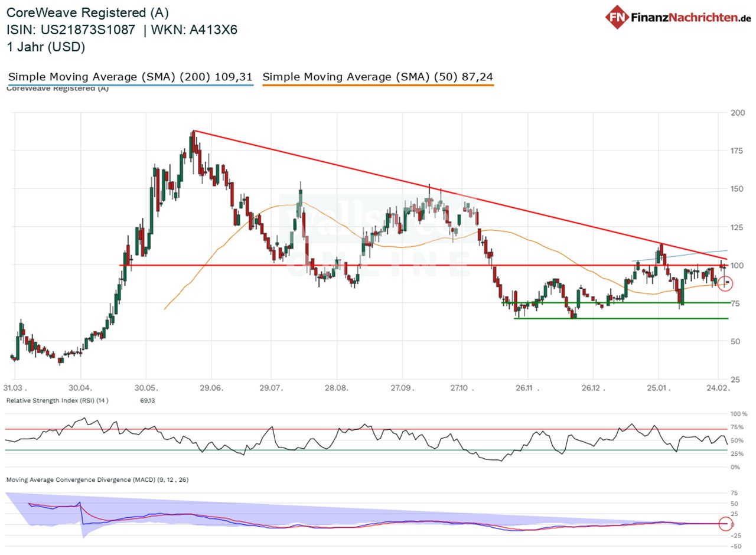Select the Relative Strength Index (RSI) label
This screenshot has width=756, height=555.
point(57,401)
